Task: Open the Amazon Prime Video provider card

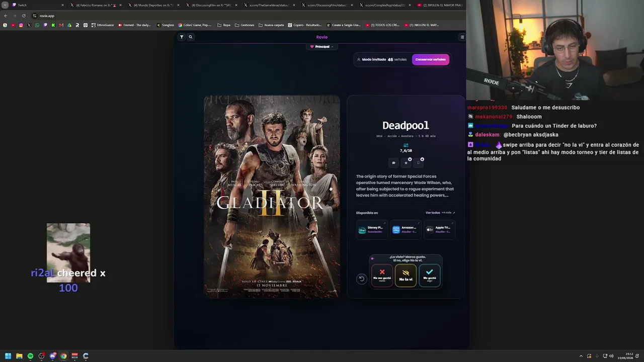Action: click(x=406, y=230)
